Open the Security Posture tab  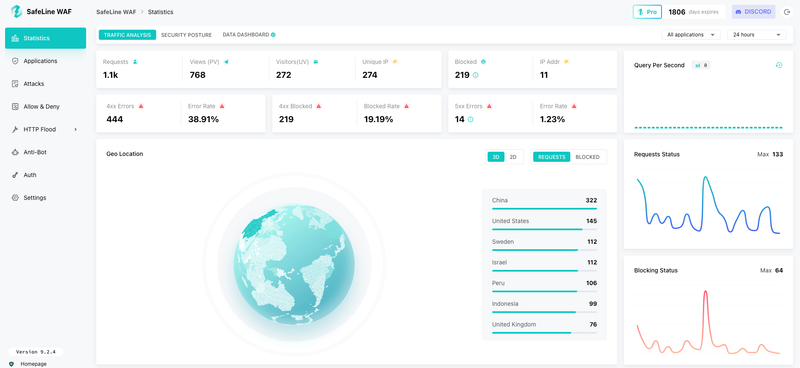[186, 35]
